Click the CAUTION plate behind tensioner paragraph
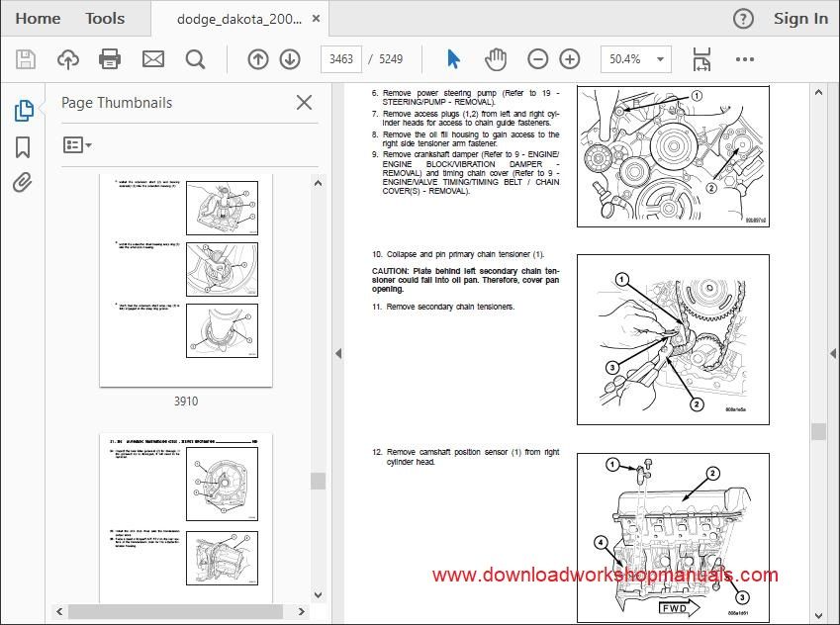 466,280
